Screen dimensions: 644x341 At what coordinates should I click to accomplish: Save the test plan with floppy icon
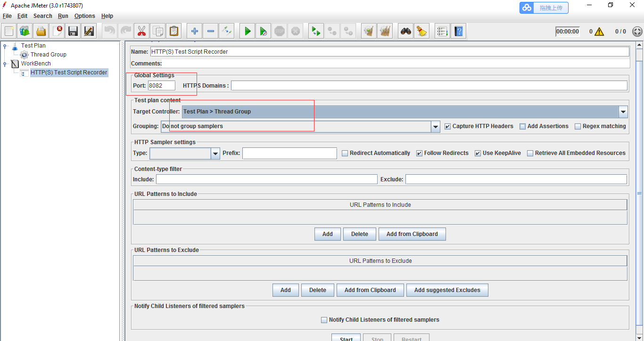[x=73, y=31]
